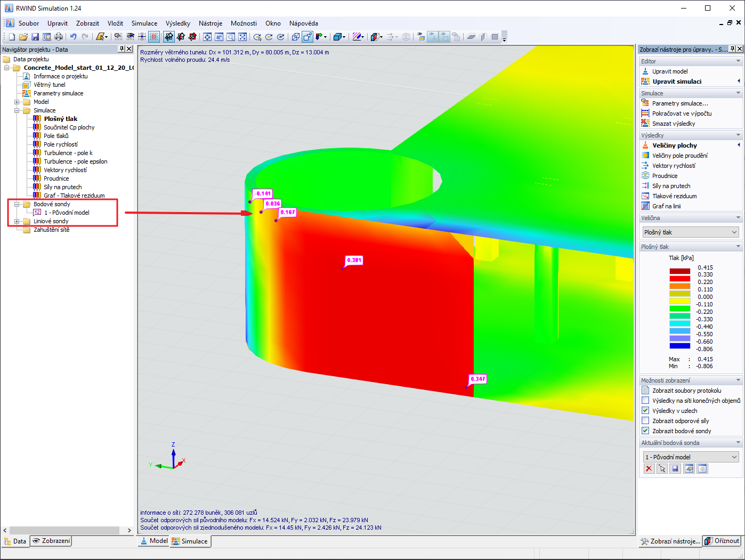The width and height of the screenshot is (745, 560).
Task: Select 'Veličiny pole proudění' result
Action: click(680, 156)
